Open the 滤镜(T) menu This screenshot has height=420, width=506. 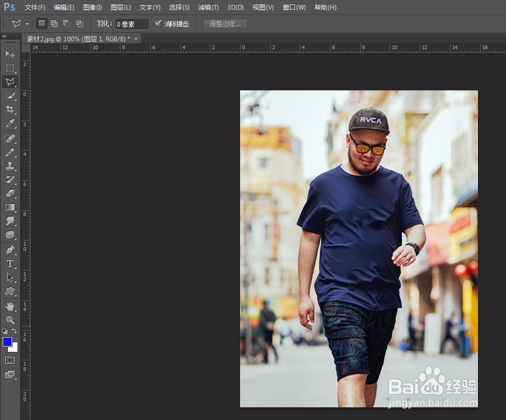pyautogui.click(x=208, y=7)
